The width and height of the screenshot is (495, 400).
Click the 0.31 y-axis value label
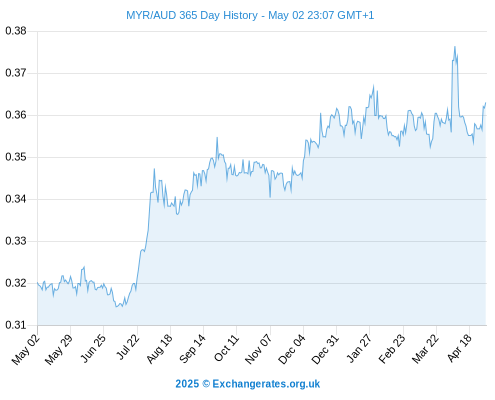click(x=16, y=325)
